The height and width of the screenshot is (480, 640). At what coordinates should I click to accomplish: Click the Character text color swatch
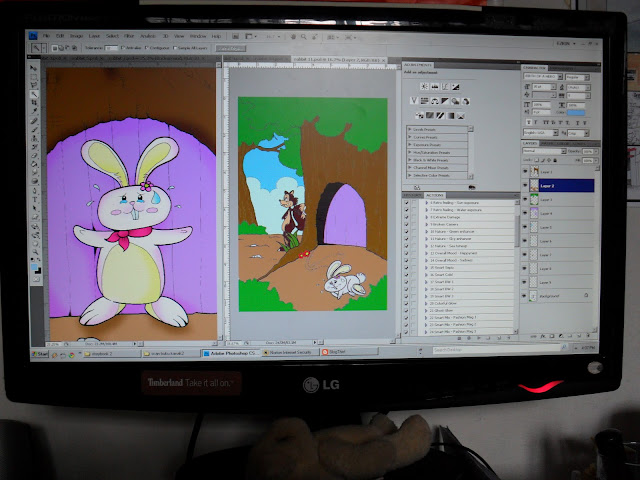coord(576,112)
